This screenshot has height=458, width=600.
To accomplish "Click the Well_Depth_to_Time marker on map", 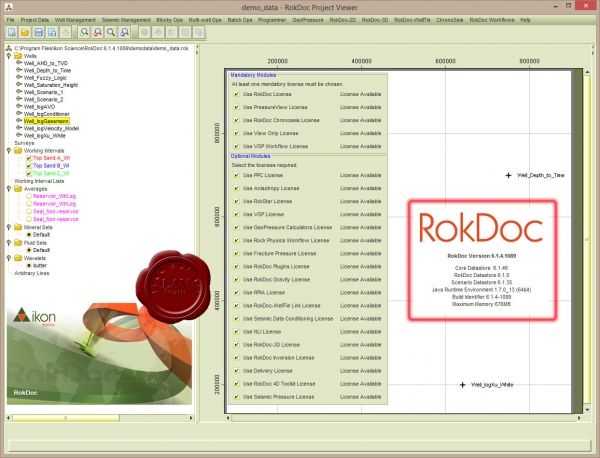I will point(508,175).
